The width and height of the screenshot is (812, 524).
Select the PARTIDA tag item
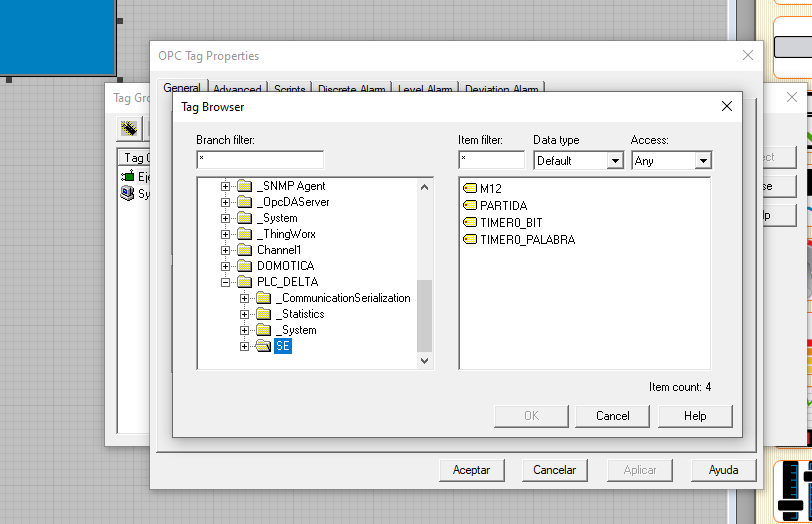click(503, 205)
